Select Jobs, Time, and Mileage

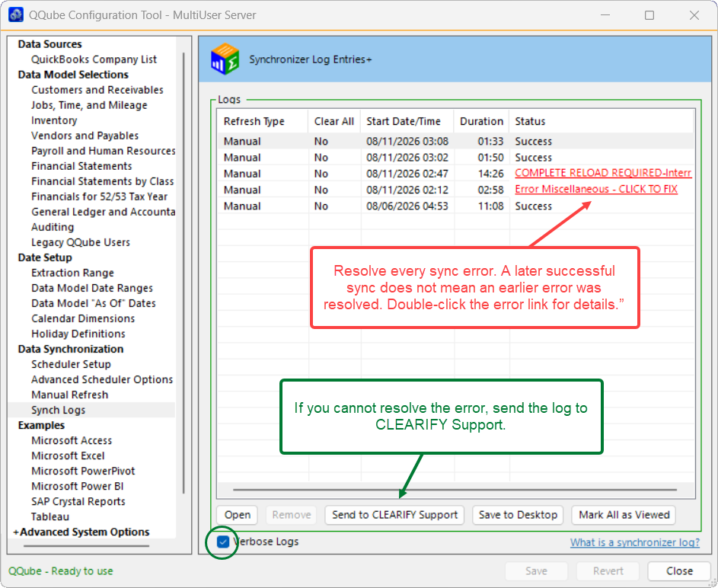click(x=89, y=105)
